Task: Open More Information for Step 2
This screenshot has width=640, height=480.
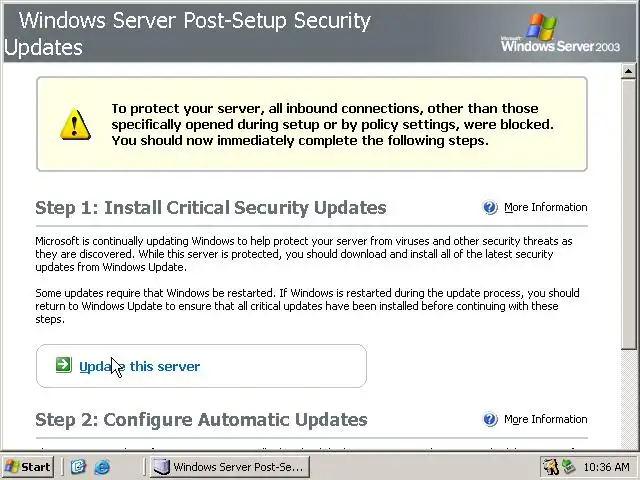Action: tap(545, 420)
